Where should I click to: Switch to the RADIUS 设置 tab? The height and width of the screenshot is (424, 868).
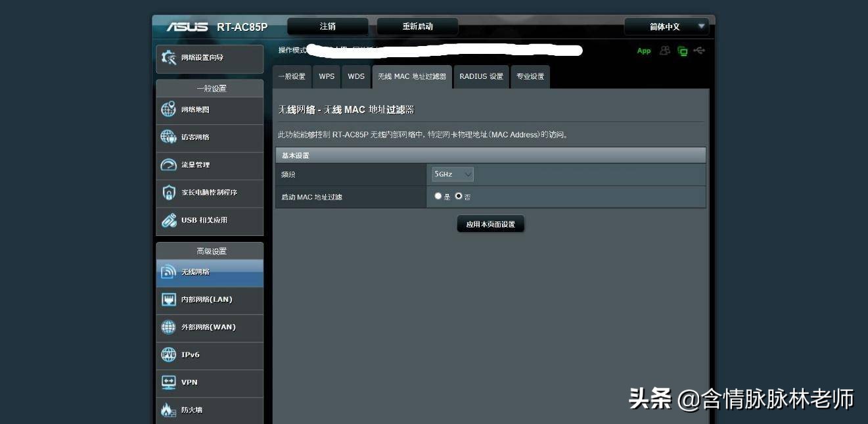click(x=481, y=76)
